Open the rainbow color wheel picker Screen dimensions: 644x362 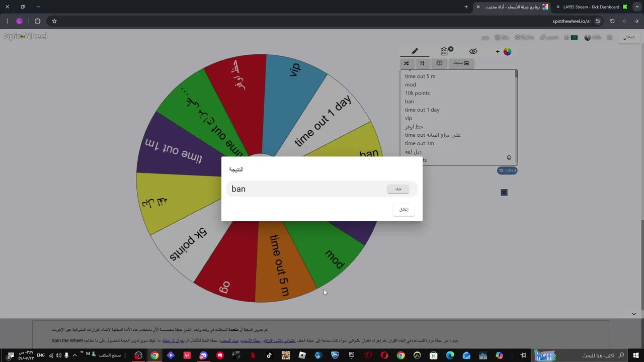[x=507, y=51]
